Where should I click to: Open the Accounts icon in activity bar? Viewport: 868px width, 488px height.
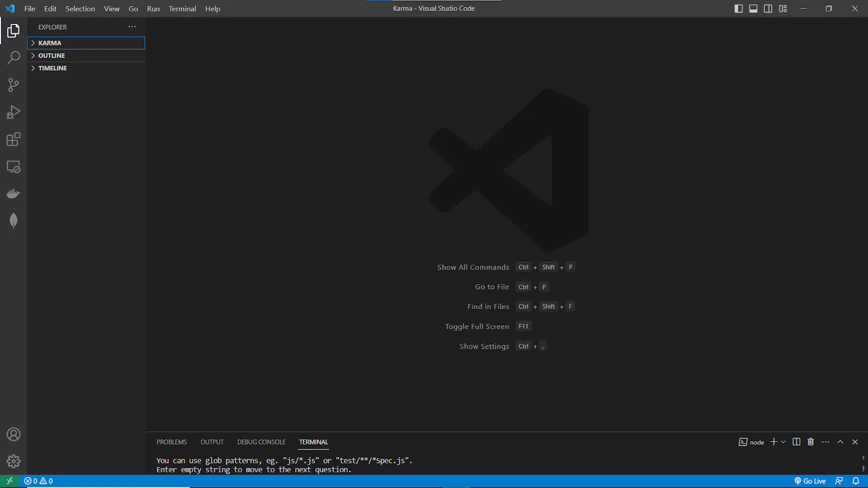pyautogui.click(x=14, y=434)
